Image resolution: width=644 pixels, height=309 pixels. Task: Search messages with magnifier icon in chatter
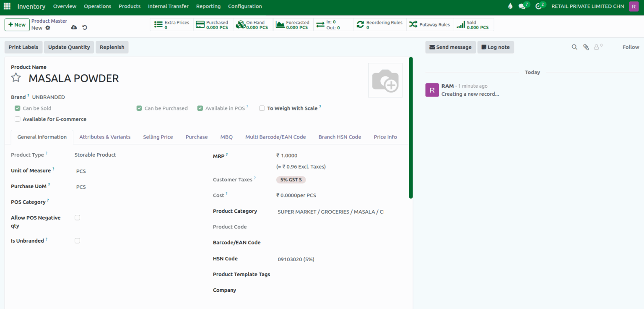(x=574, y=47)
